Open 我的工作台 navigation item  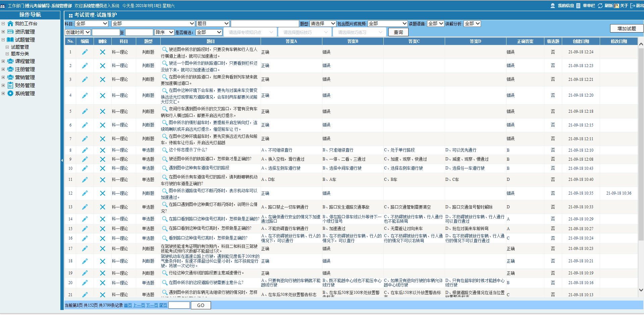(26, 23)
